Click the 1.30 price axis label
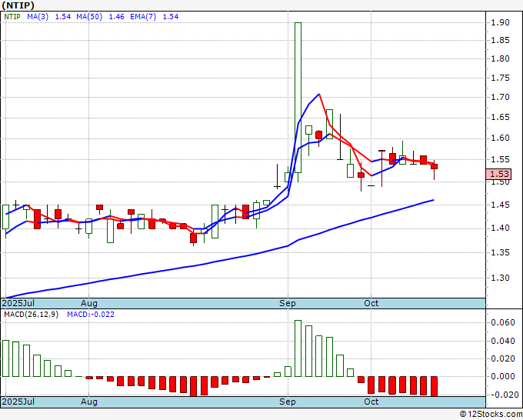The image size is (523, 420). point(500,278)
